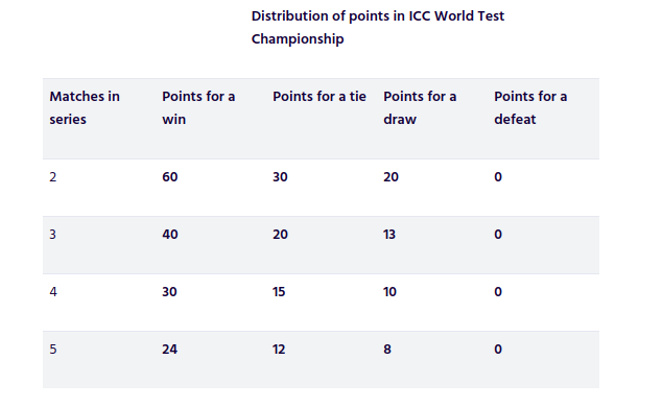Click the 13 draw points cell
The image size is (659, 400).
390,235
